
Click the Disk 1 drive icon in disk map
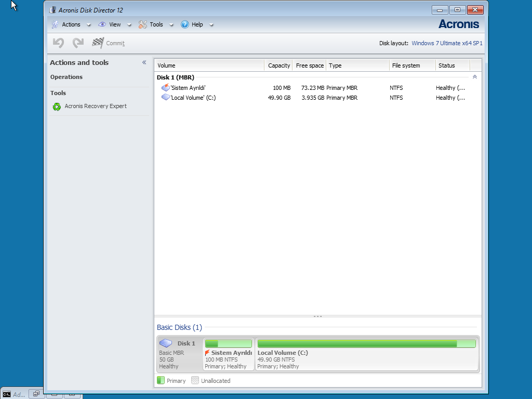[x=166, y=343]
